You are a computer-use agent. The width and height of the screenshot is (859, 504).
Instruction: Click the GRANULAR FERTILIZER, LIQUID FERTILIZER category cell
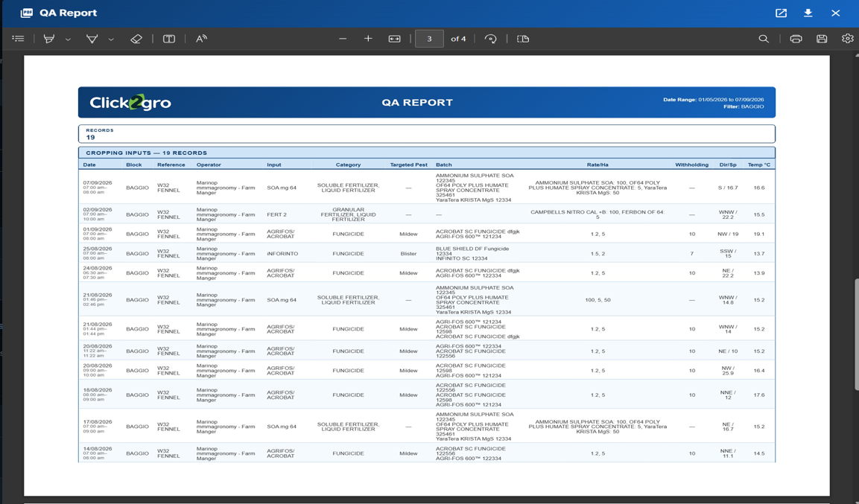(x=349, y=214)
